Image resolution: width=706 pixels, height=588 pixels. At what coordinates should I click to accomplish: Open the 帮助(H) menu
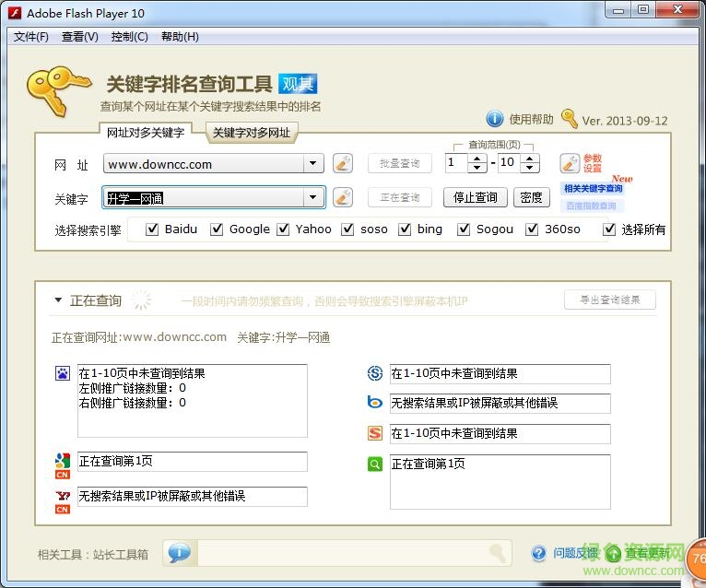180,37
